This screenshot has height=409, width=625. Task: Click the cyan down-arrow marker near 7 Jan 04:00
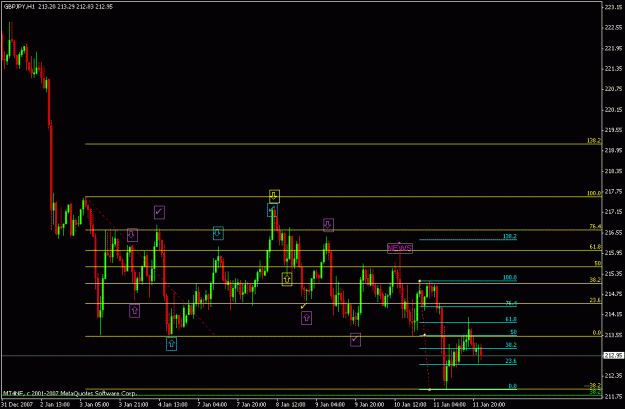pos(218,233)
